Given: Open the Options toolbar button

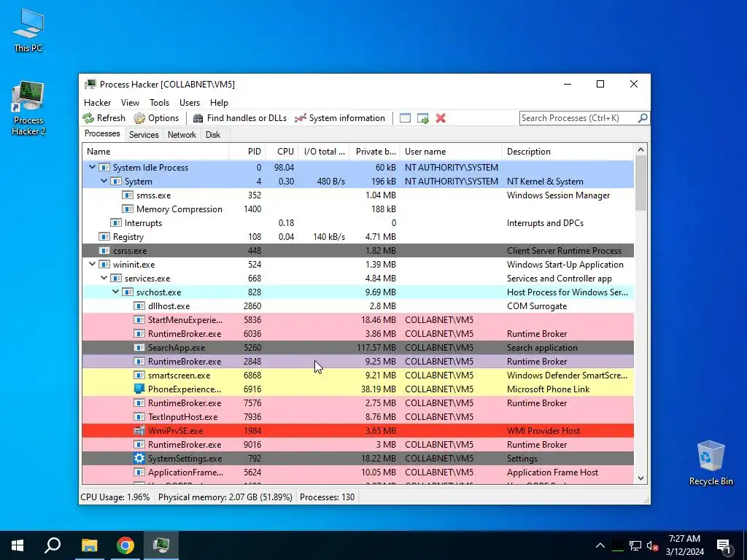Looking at the screenshot, I should [156, 118].
